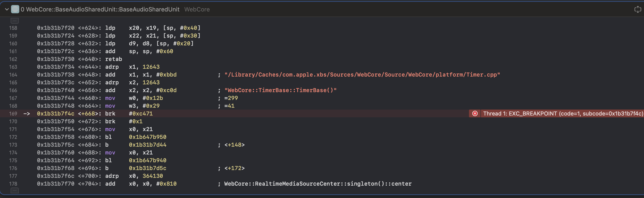Click branch target address 0x1b647b940
This screenshot has height=198, width=644.
point(147,160)
